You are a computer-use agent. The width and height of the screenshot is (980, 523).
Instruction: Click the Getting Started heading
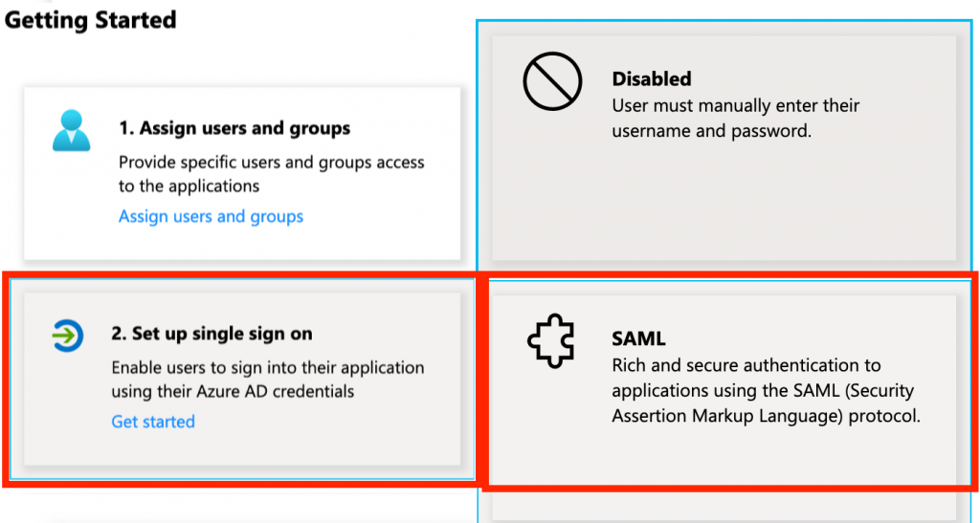(91, 20)
